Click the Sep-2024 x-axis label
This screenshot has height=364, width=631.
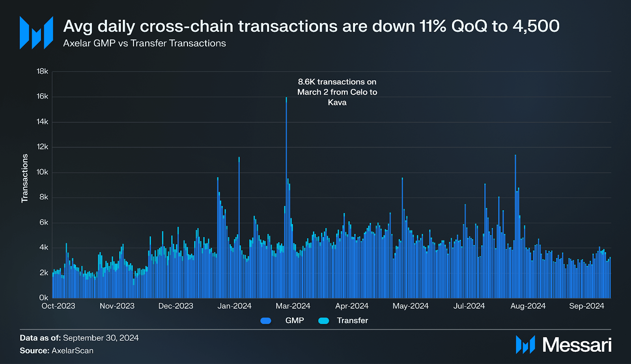pos(586,306)
